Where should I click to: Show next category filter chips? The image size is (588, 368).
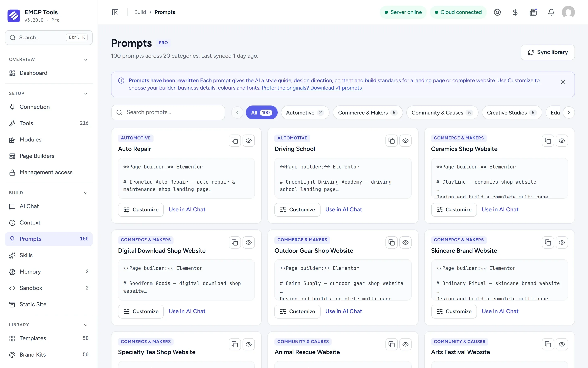coord(568,112)
